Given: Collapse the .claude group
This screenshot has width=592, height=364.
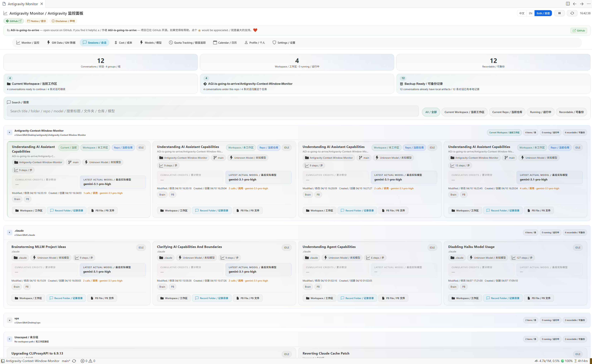Looking at the screenshot, I should pos(9,233).
